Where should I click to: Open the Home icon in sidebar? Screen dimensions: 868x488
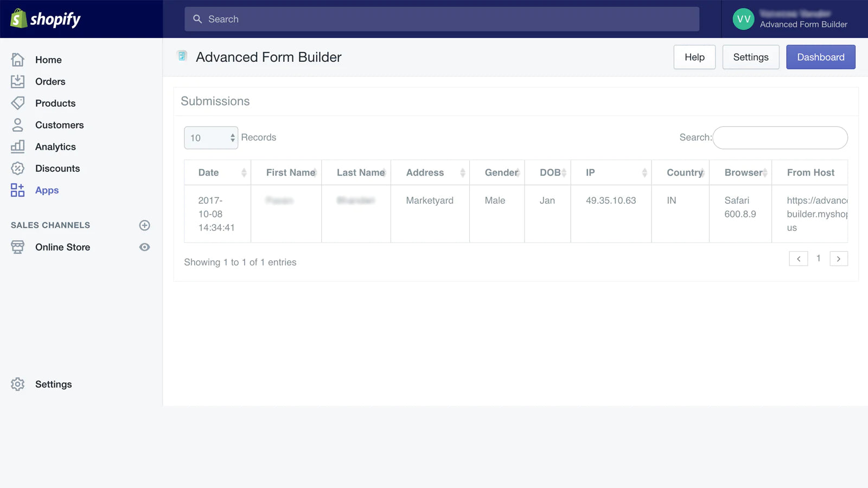point(17,60)
